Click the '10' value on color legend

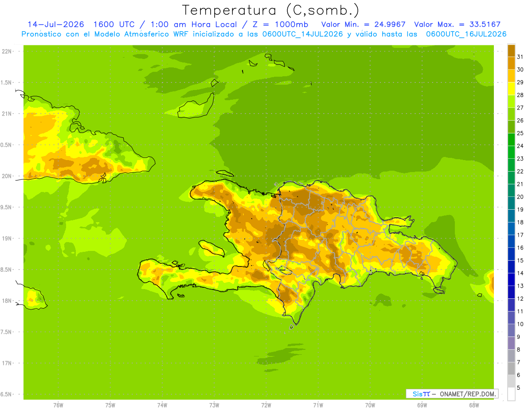(520, 324)
